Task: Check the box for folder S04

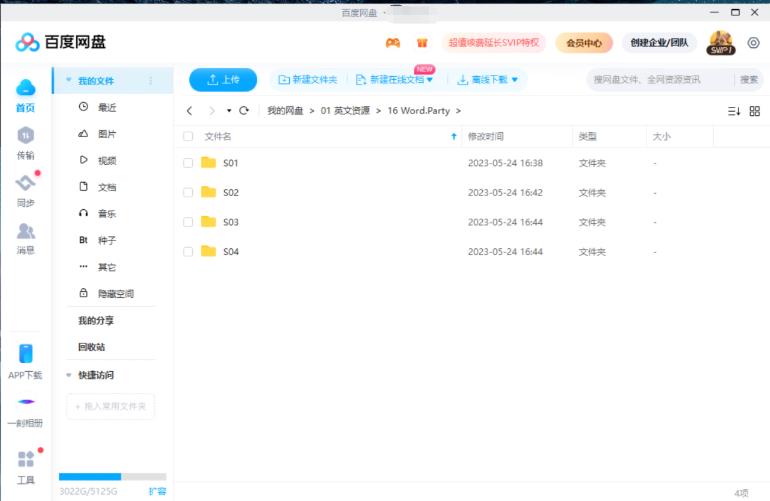Action: [188, 251]
